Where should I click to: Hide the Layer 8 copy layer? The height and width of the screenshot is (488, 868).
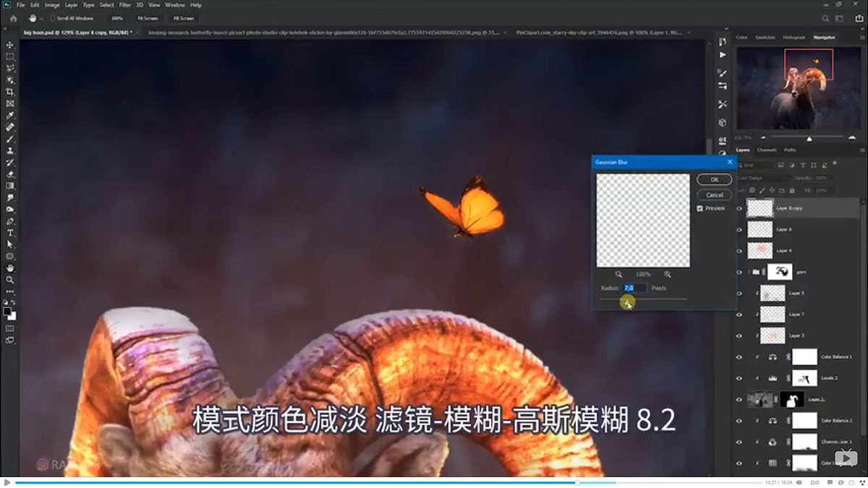pos(739,207)
